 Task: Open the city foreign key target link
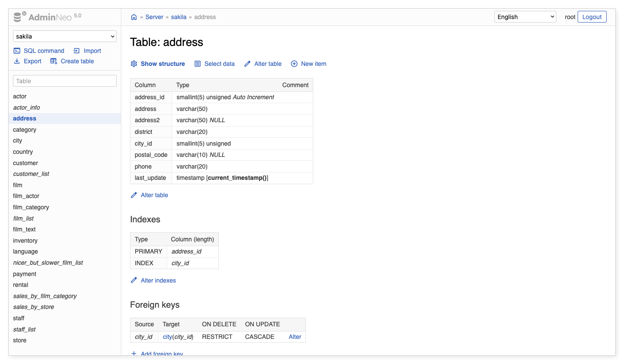(x=167, y=337)
